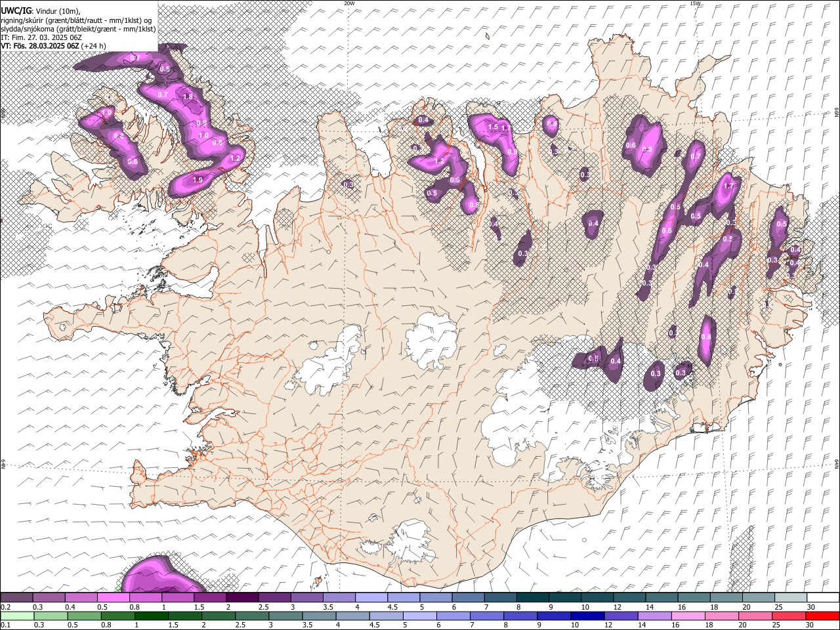The width and height of the screenshot is (840, 630).
Task: Click the '20W' longitude label
Action: click(x=349, y=3)
